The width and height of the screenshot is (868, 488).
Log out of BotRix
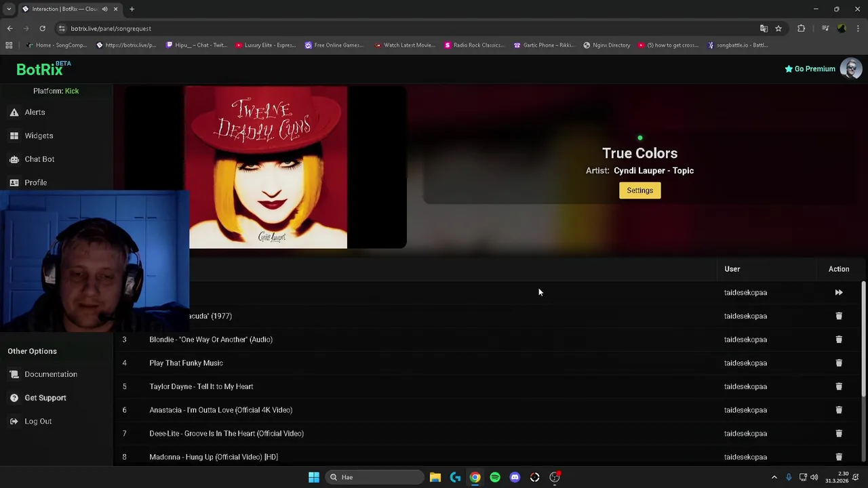click(x=38, y=422)
